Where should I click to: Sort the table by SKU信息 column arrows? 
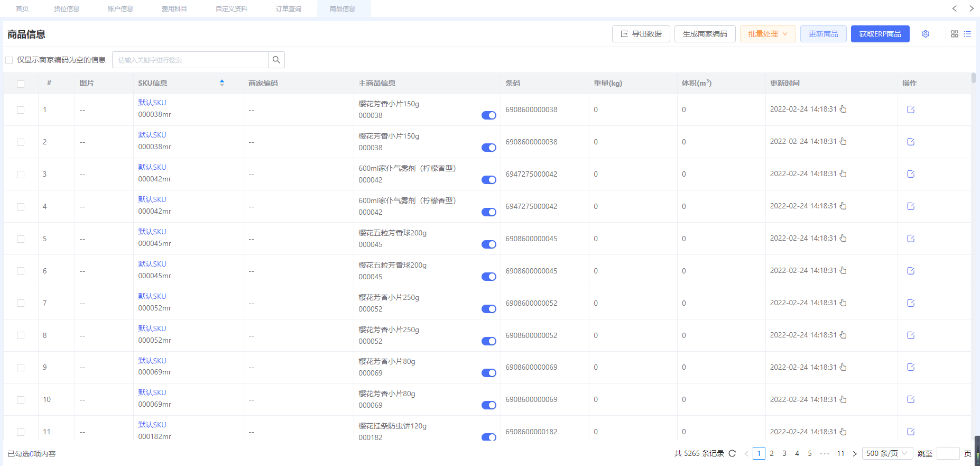click(x=222, y=83)
